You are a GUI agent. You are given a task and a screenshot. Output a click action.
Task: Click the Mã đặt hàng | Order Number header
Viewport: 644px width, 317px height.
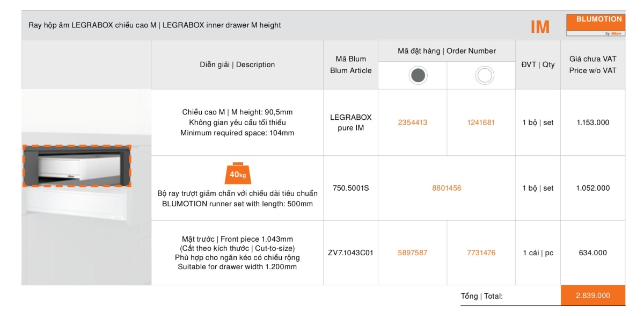pyautogui.click(x=447, y=51)
